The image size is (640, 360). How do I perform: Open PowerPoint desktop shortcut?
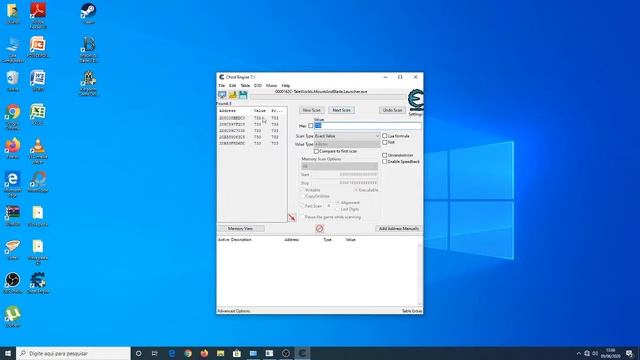tap(38, 47)
